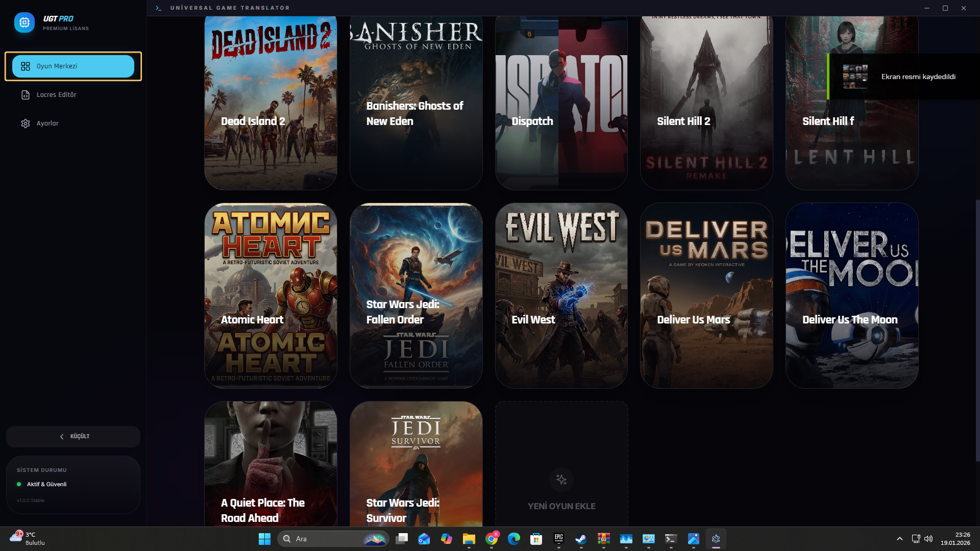
Task: Open File Explorer from the taskbar
Action: coord(469,539)
